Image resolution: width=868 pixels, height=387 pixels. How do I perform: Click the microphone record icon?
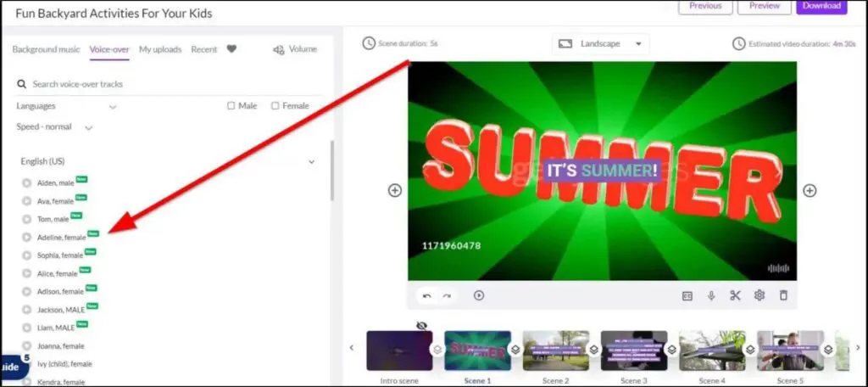[x=711, y=295]
